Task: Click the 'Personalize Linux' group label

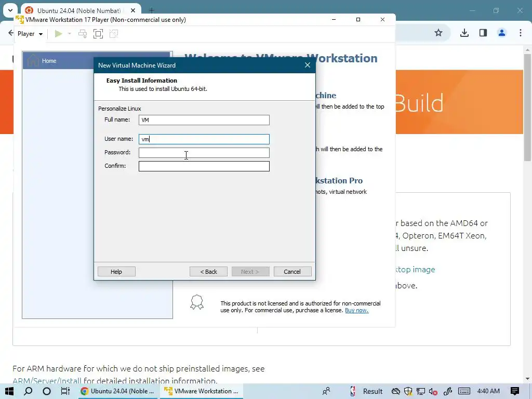Action: (119, 109)
